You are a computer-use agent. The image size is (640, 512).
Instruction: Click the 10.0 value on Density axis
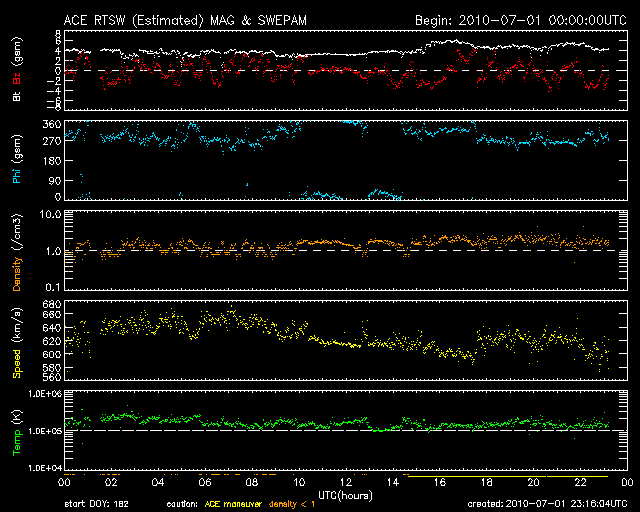pos(52,214)
